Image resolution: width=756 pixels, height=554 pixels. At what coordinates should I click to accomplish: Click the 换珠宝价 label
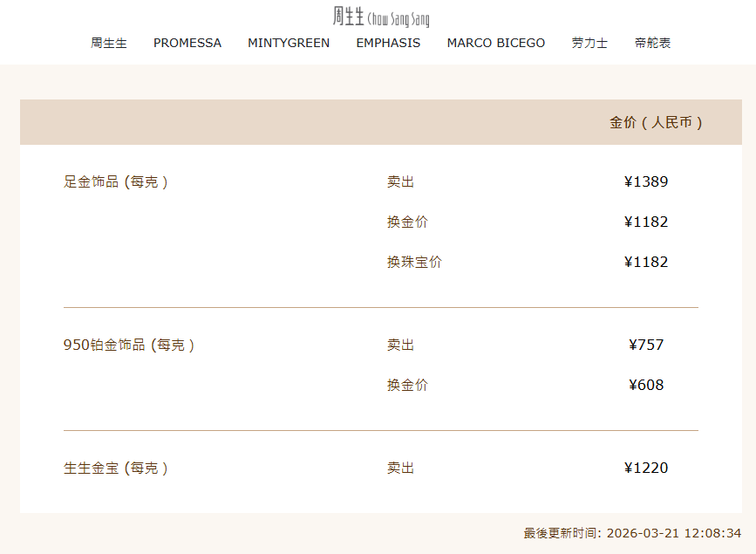414,262
